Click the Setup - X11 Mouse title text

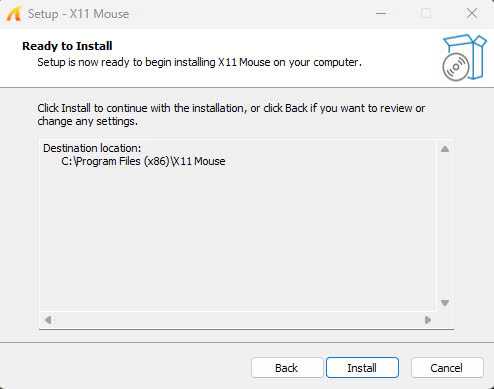click(78, 14)
